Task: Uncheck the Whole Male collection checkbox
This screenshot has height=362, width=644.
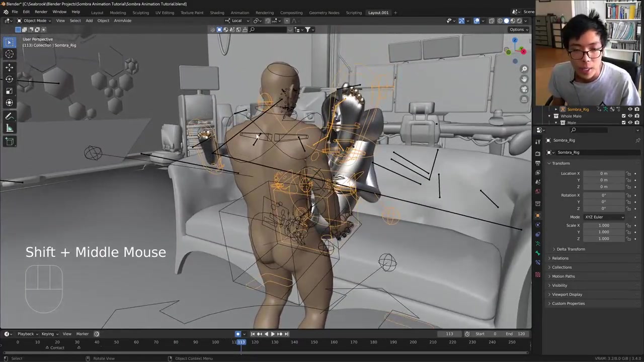Action: pyautogui.click(x=624, y=116)
